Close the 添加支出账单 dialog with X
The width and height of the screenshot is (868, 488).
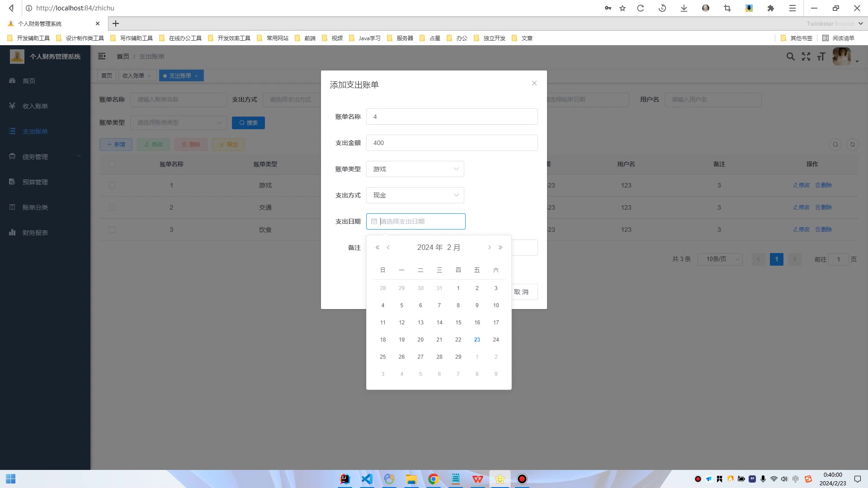pos(534,83)
